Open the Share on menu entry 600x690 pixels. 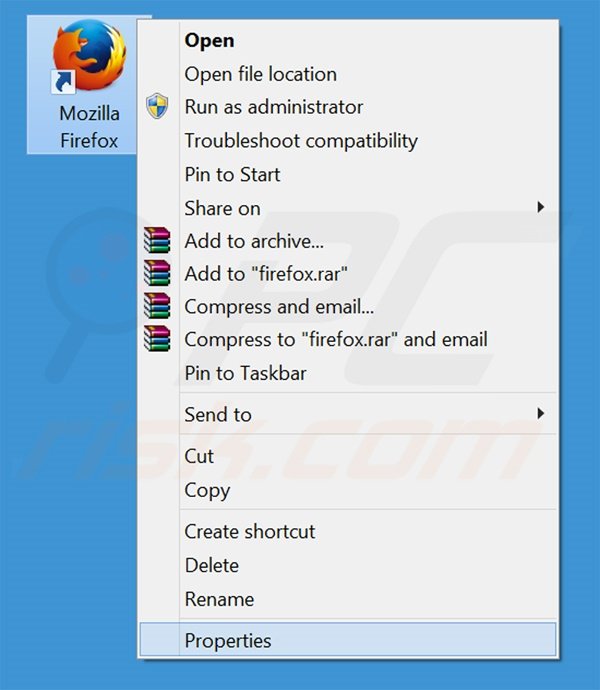click(348, 208)
